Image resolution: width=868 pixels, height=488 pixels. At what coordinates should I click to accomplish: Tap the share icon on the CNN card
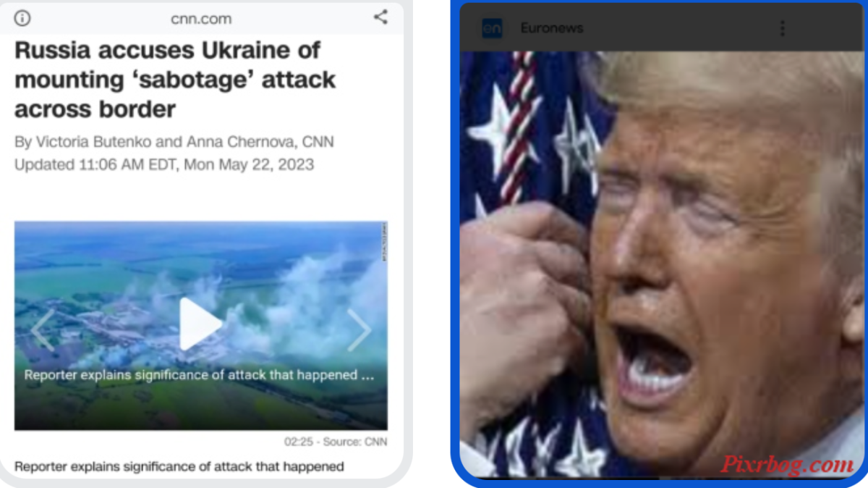pos(380,17)
